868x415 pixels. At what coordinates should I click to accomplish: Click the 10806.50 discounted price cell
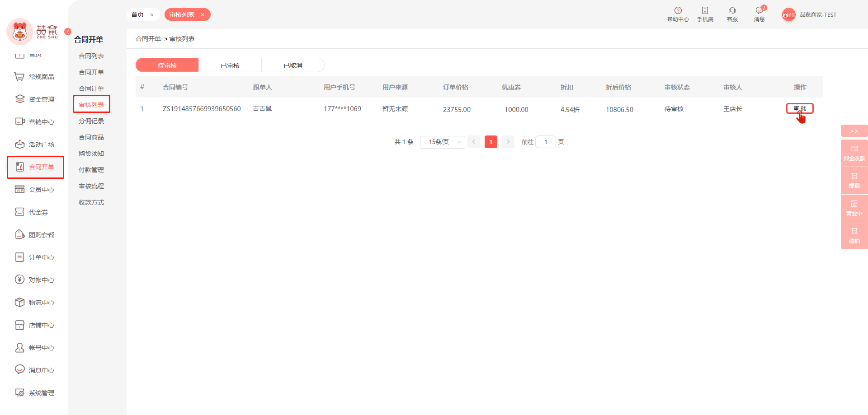619,109
